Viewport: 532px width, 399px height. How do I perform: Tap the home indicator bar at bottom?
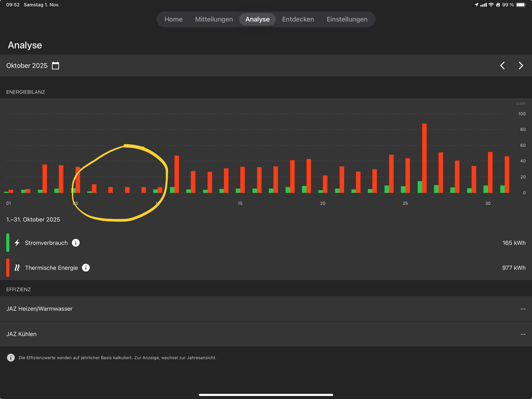(266, 395)
